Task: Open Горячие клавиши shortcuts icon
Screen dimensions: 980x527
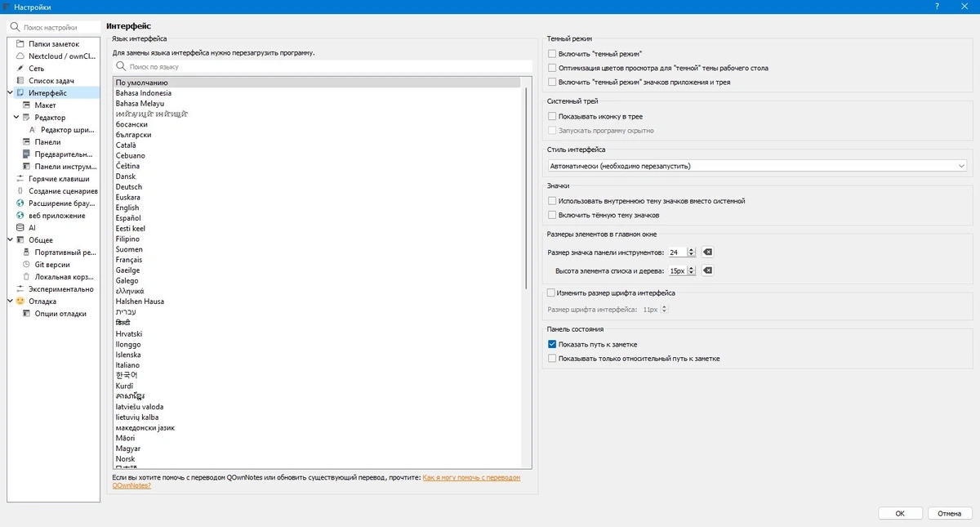Action: (x=20, y=179)
